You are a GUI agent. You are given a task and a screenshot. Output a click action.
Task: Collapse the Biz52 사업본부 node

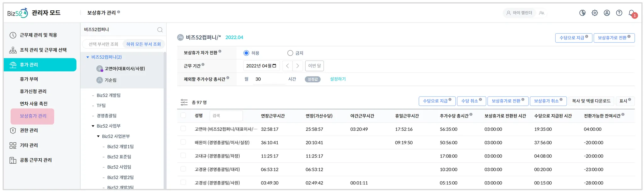pos(98,136)
